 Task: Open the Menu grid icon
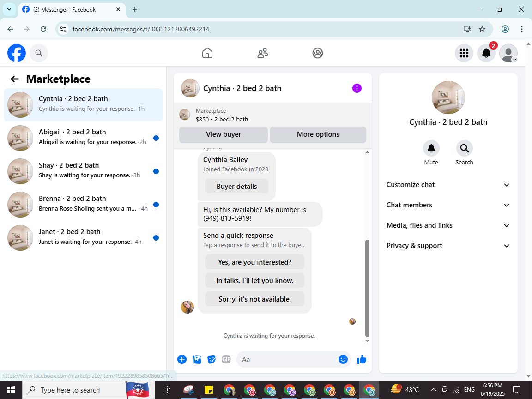coord(464,53)
